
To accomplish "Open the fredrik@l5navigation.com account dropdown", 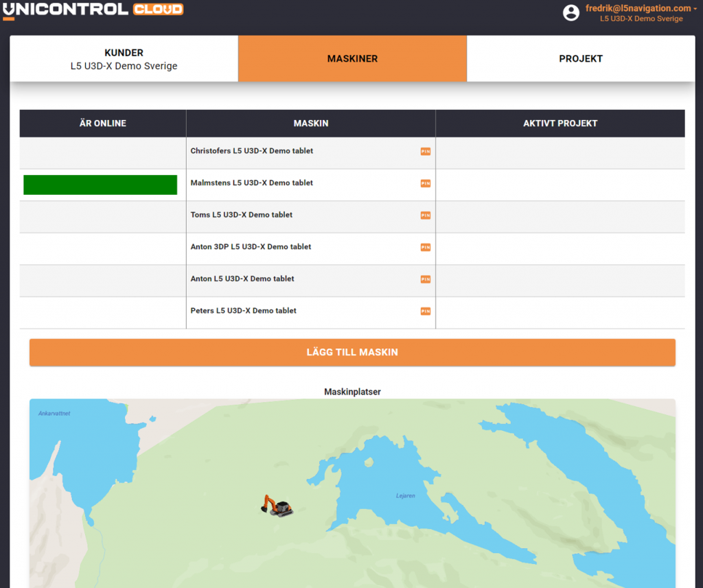I will (641, 8).
